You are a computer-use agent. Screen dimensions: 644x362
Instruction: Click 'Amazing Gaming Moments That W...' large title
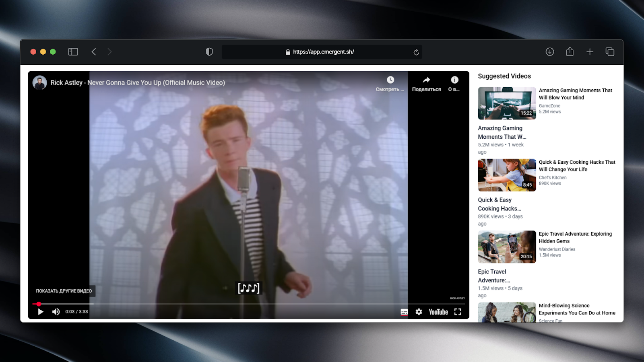tap(502, 132)
